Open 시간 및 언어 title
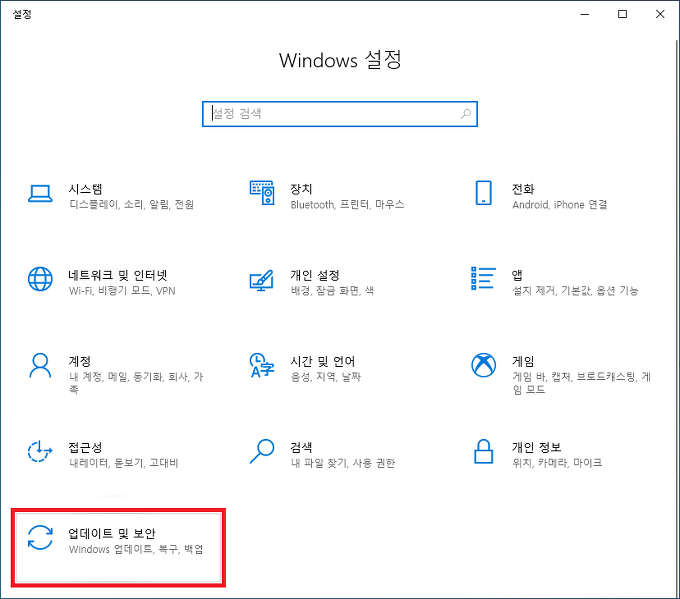680x599 pixels. (323, 361)
